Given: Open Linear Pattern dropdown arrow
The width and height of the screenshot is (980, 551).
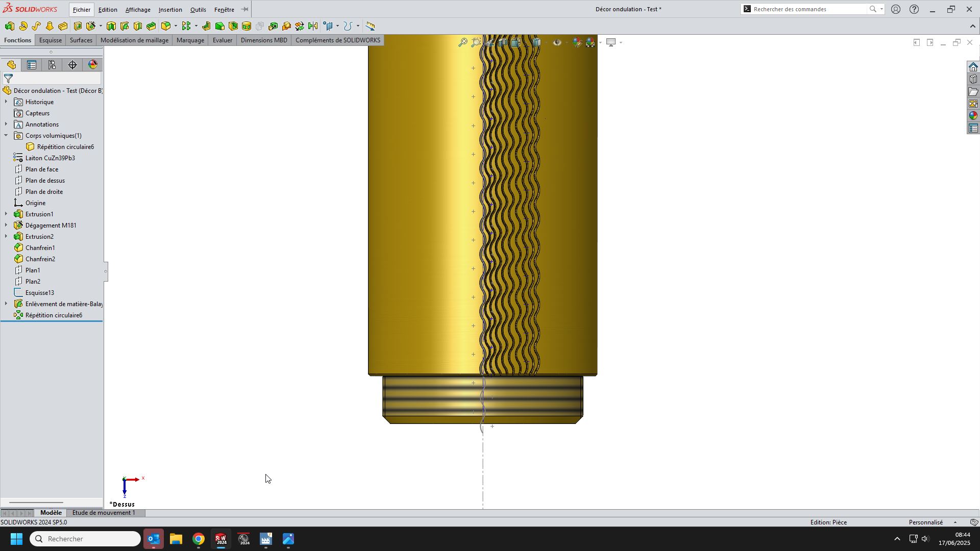Looking at the screenshot, I should click(x=196, y=26).
